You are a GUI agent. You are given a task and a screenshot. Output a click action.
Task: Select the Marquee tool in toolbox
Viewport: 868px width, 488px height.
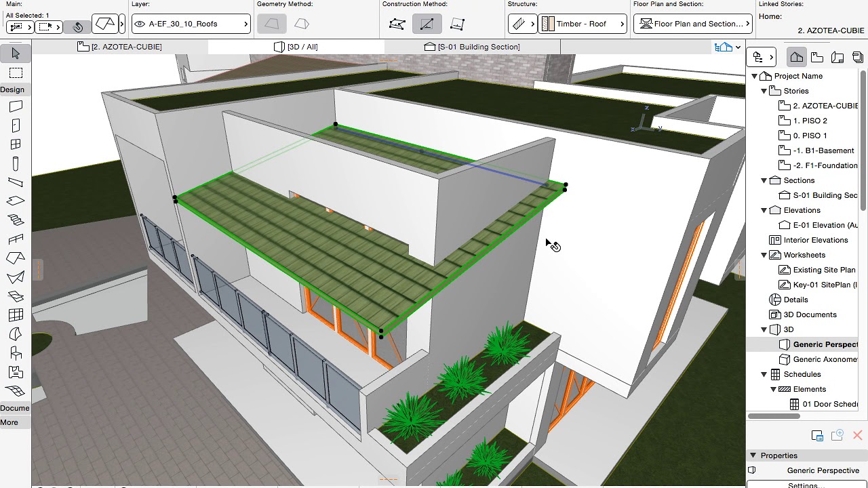[x=16, y=73]
